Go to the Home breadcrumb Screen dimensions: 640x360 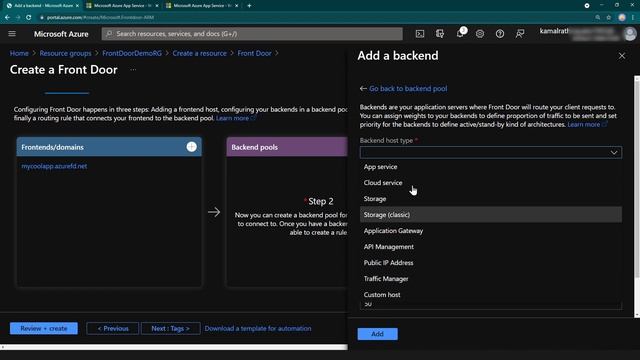[19, 53]
